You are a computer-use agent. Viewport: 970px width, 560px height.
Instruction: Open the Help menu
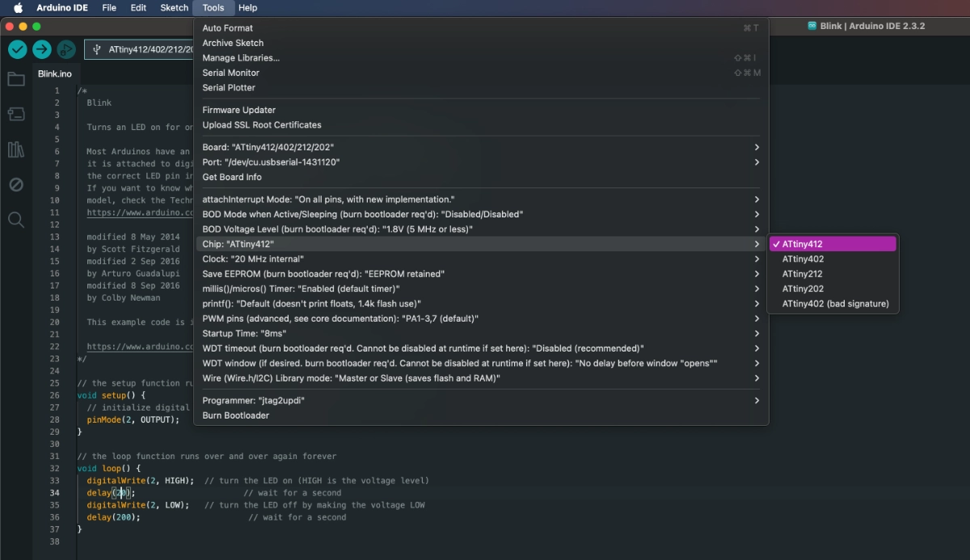coord(247,7)
